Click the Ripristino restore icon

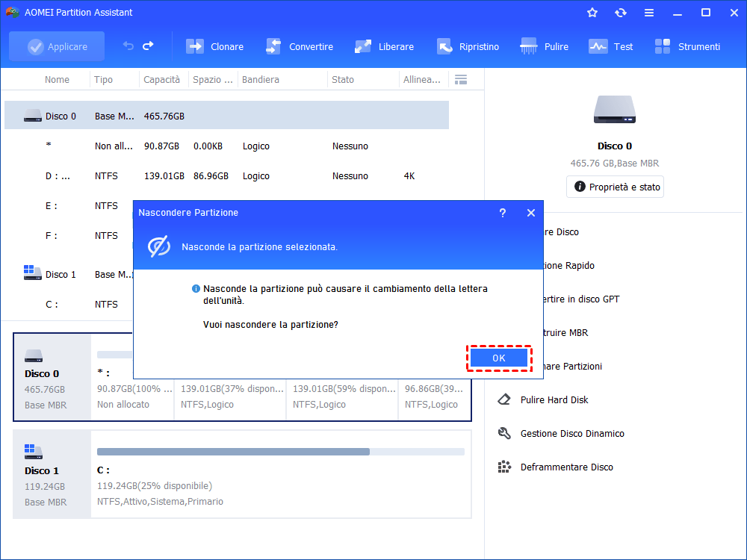(444, 46)
